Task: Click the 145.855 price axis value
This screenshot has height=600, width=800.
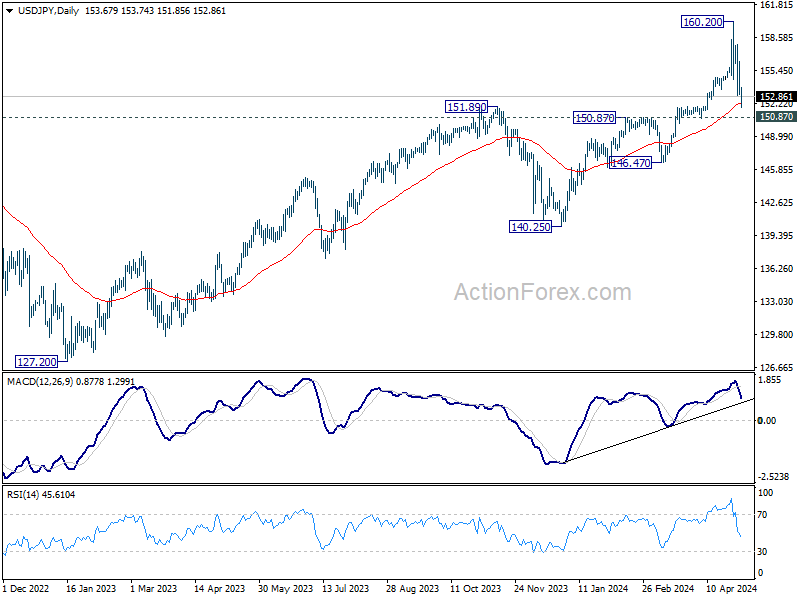Action: point(777,169)
